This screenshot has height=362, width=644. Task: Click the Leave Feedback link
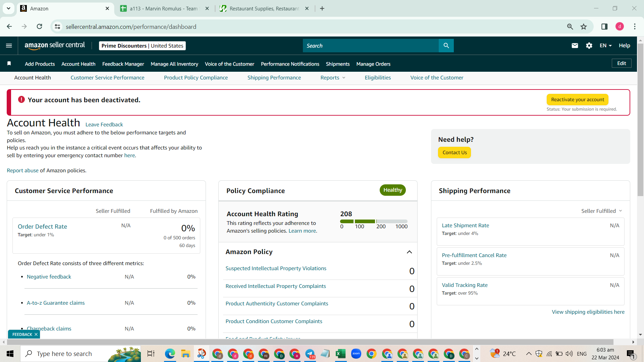tap(104, 125)
